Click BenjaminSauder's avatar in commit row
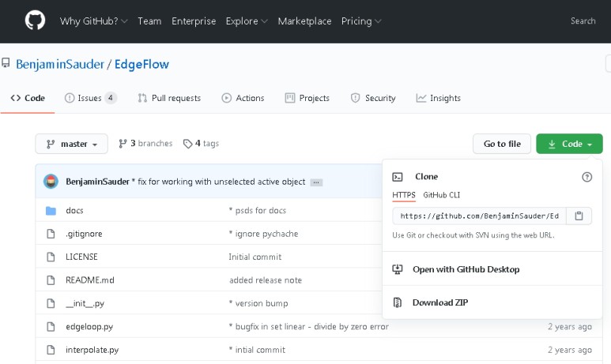Viewport: 611px width, 364px height. coord(51,182)
